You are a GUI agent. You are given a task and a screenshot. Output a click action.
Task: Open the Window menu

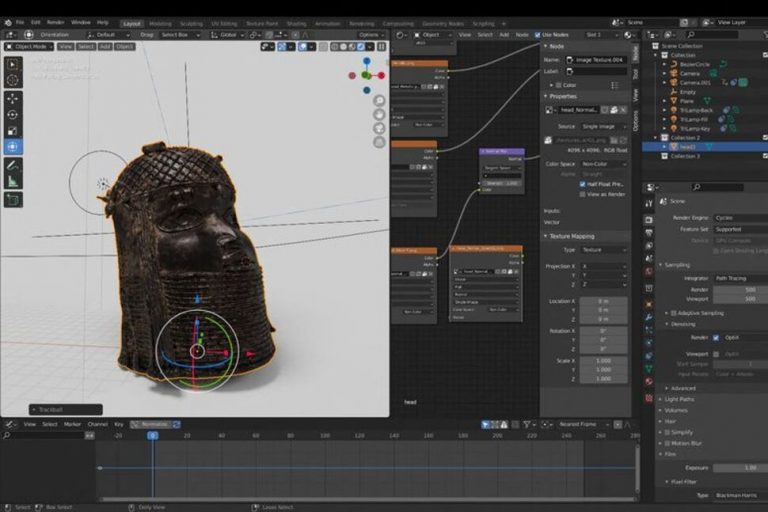[x=80, y=23]
